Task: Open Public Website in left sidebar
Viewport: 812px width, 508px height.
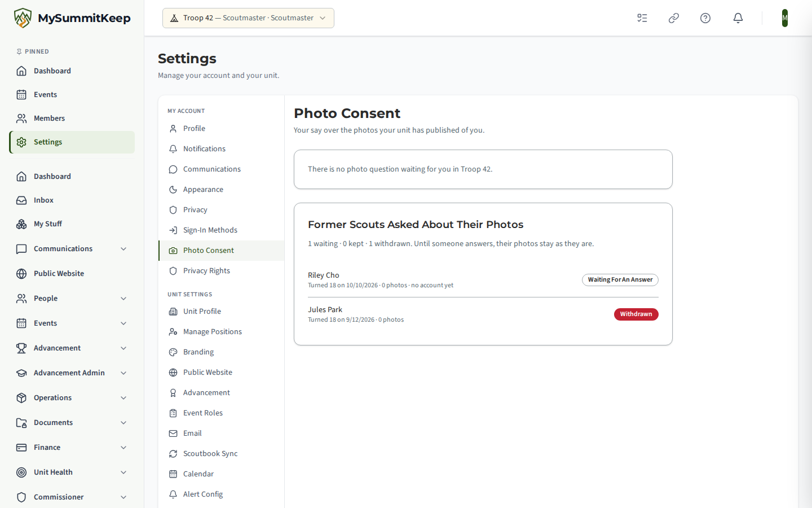Action: (72, 274)
